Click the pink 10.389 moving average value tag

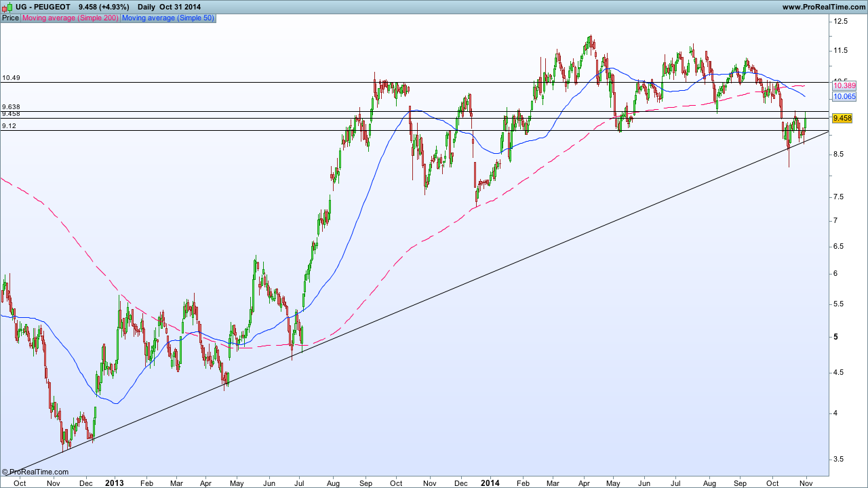coord(844,86)
